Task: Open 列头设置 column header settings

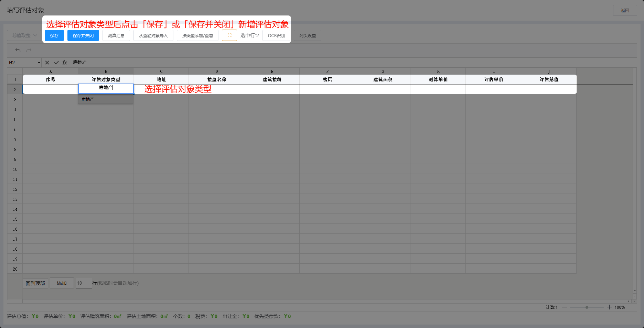Action: [x=308, y=35]
